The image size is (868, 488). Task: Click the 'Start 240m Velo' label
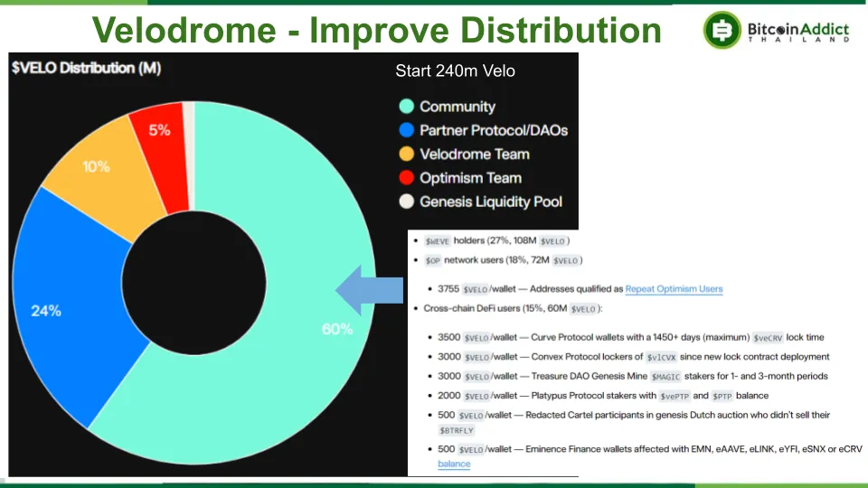(x=455, y=70)
